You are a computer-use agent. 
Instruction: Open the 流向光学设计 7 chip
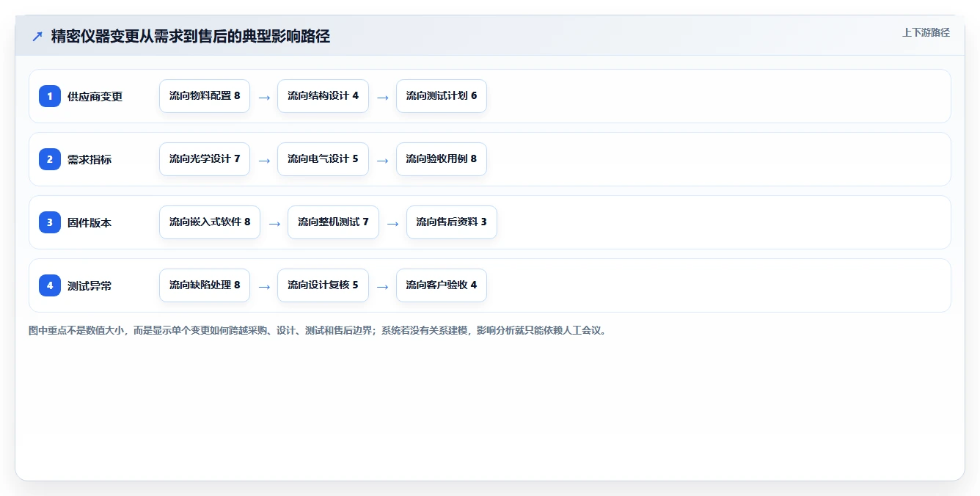(x=205, y=159)
